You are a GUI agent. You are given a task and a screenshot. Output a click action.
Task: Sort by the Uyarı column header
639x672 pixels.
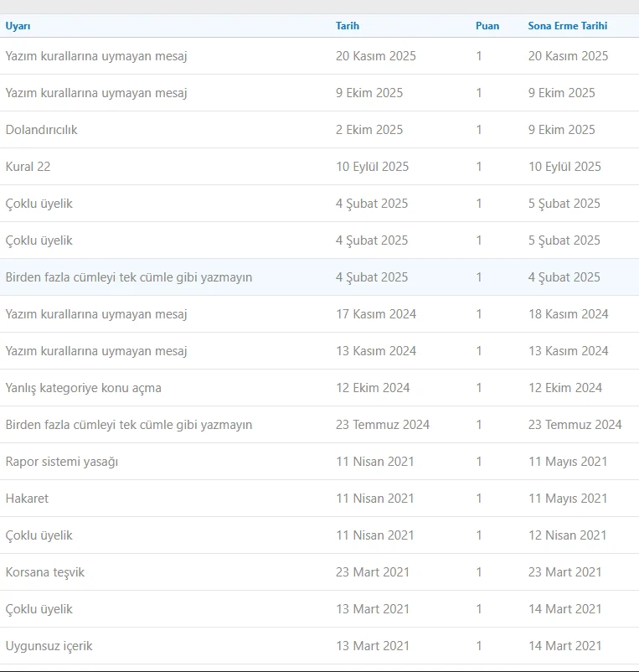pyautogui.click(x=18, y=26)
